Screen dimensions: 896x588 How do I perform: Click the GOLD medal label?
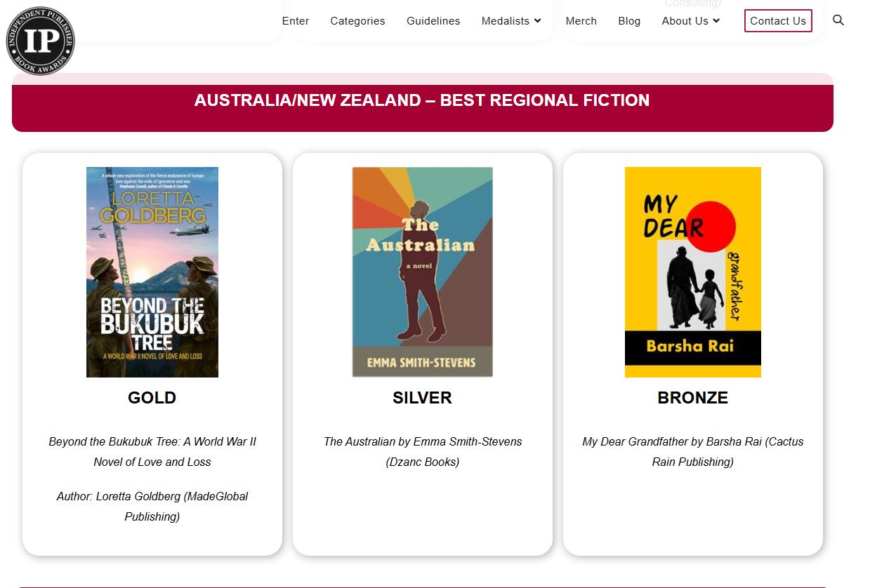click(152, 398)
